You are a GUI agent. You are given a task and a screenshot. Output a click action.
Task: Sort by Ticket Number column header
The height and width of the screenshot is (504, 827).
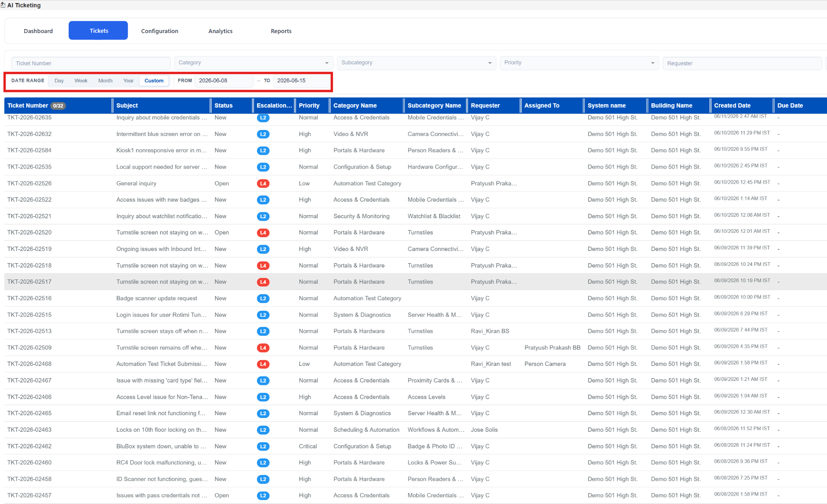click(28, 106)
